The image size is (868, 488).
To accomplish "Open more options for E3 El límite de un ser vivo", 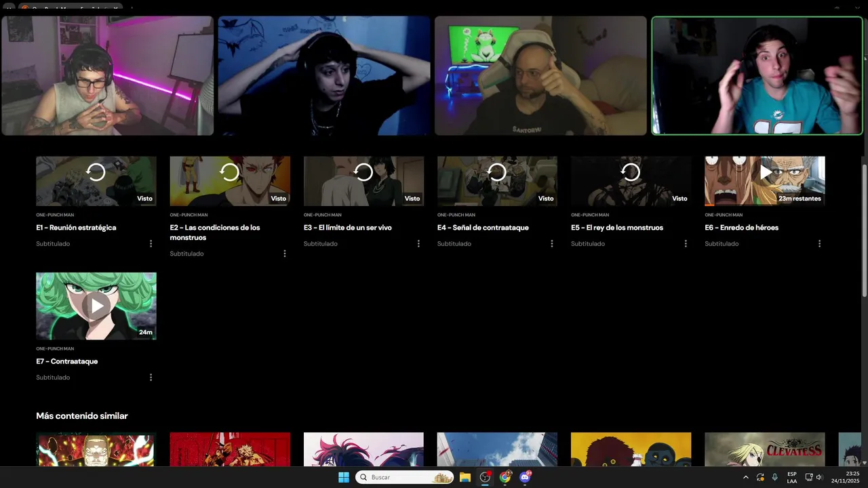I will [418, 243].
